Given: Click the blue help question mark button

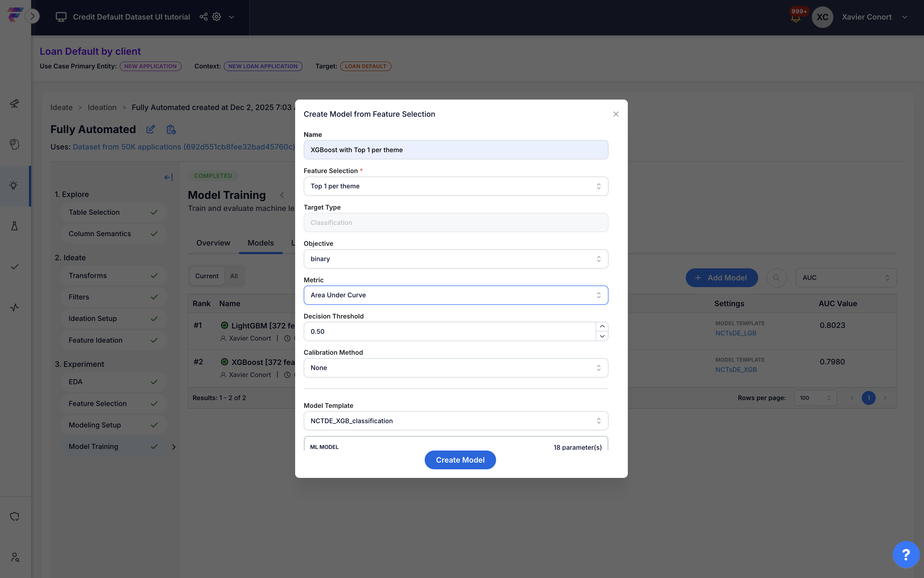Looking at the screenshot, I should click(x=906, y=554).
